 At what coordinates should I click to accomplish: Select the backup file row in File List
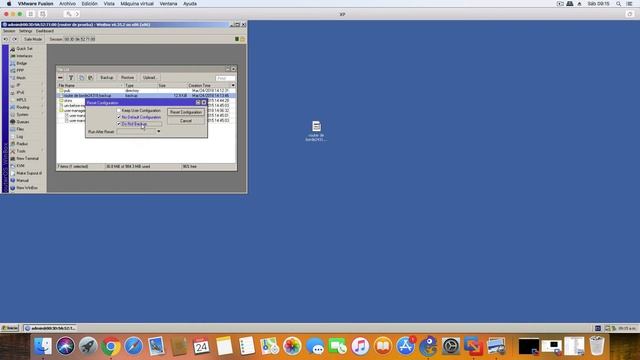click(x=146, y=96)
